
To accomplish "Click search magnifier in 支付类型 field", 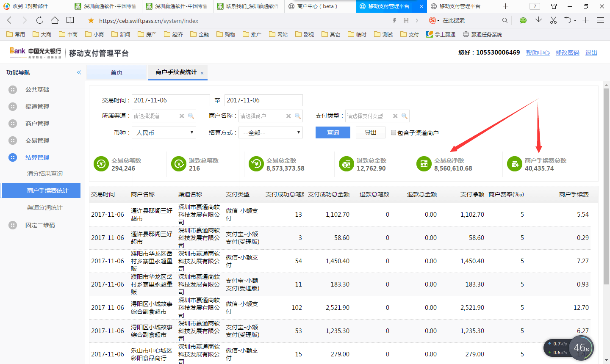I will 405,116.
